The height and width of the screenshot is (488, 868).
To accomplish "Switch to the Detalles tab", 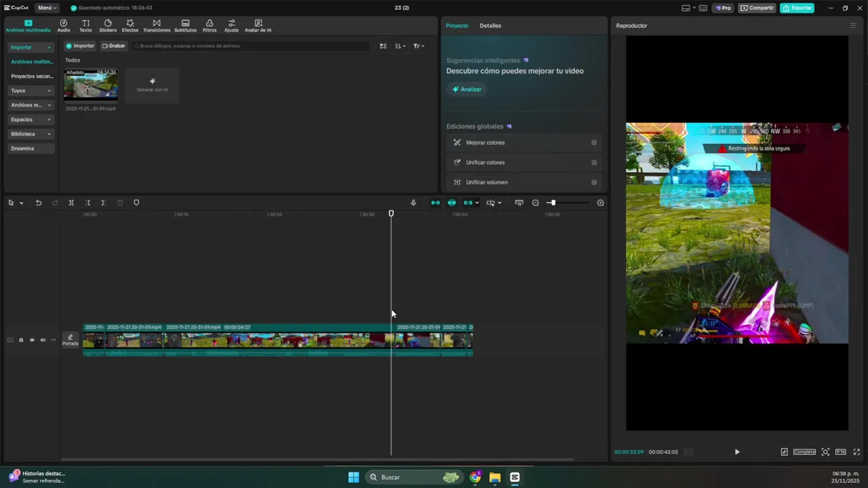I will click(490, 26).
